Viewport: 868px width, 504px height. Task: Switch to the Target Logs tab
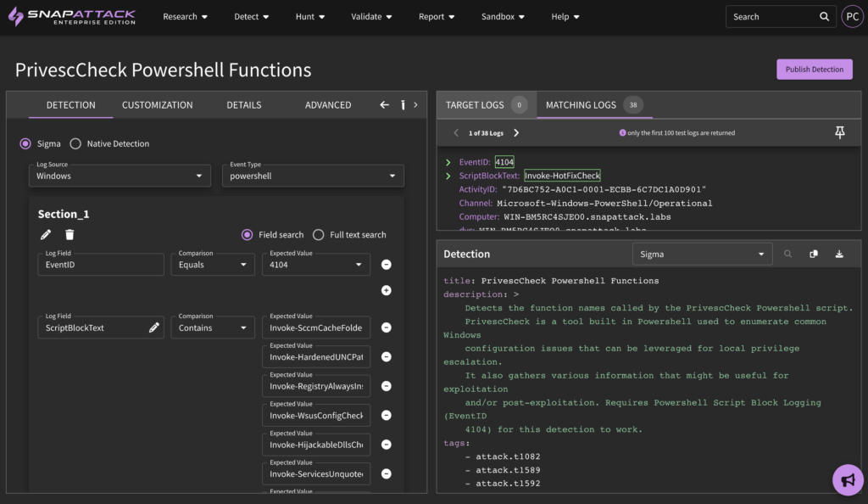[x=486, y=104]
